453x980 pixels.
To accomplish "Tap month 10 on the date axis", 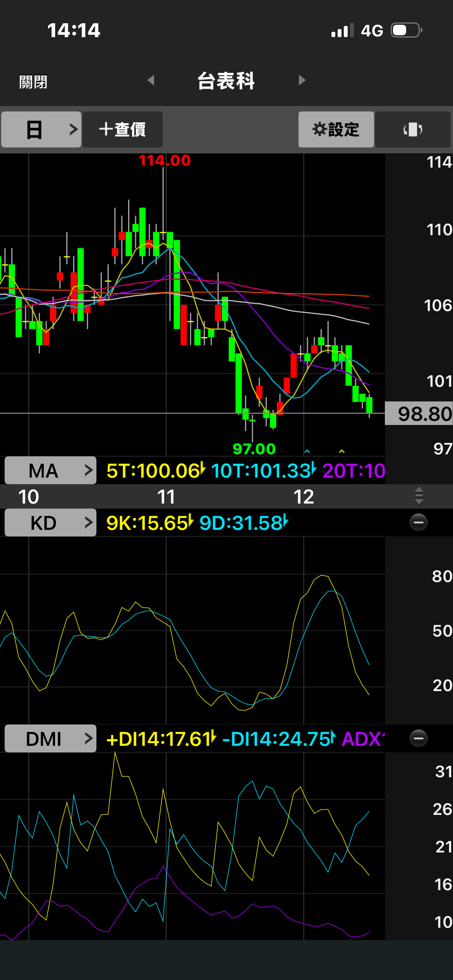I will coord(29,497).
